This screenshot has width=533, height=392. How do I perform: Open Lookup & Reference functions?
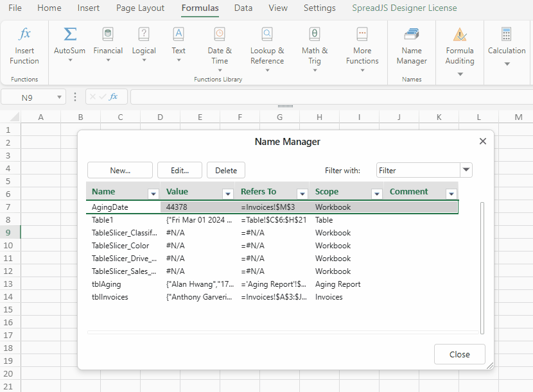(x=267, y=34)
